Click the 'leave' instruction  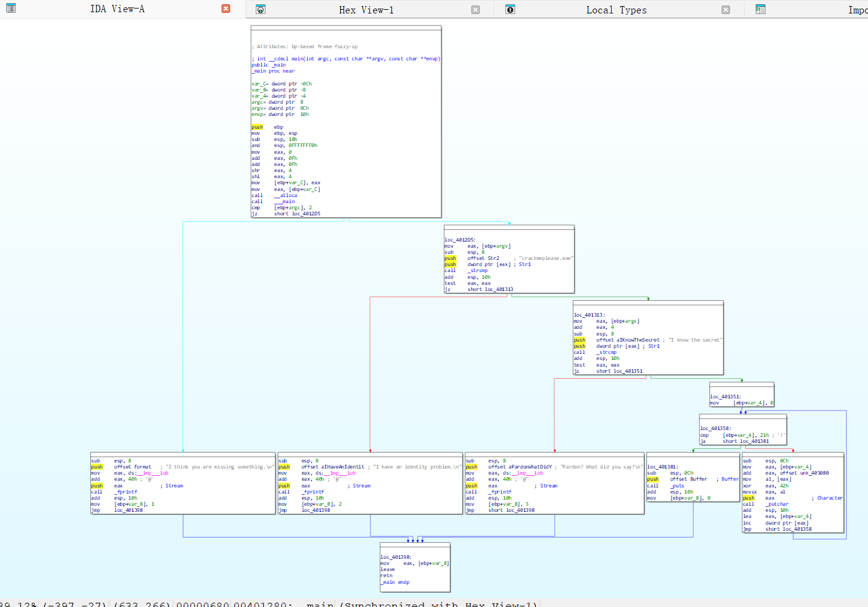pos(388,569)
